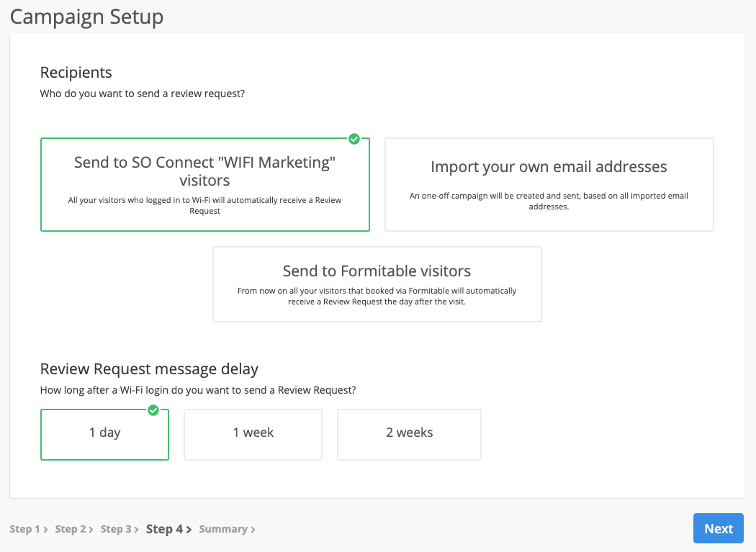Click the Campaign Setup title
Viewport: 756px width, 552px height.
87,17
